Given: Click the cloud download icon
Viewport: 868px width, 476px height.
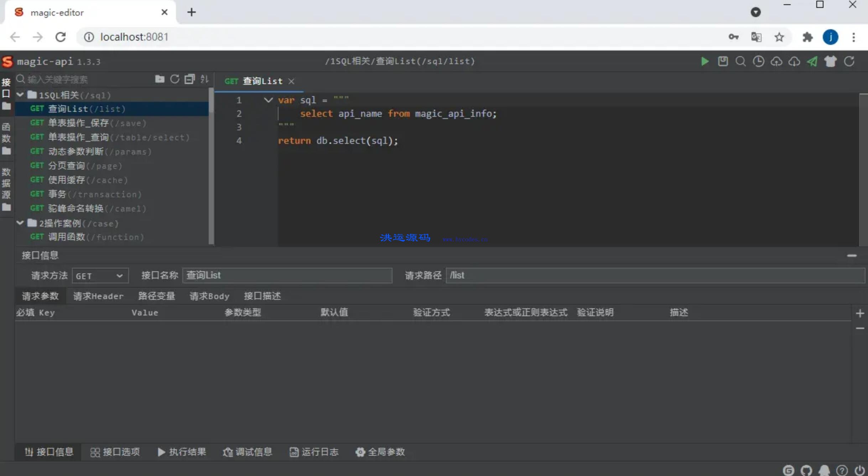Looking at the screenshot, I should click(x=794, y=61).
